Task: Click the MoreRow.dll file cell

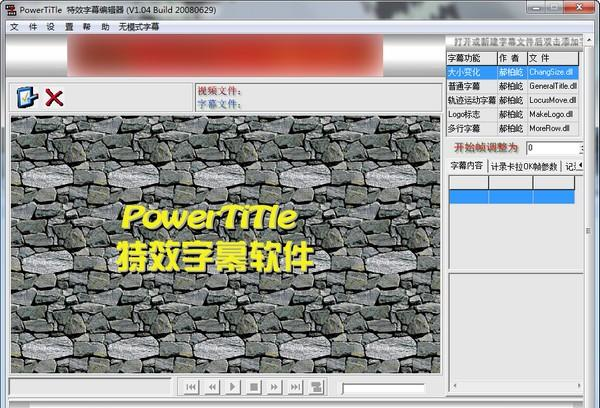Action: pyautogui.click(x=553, y=129)
